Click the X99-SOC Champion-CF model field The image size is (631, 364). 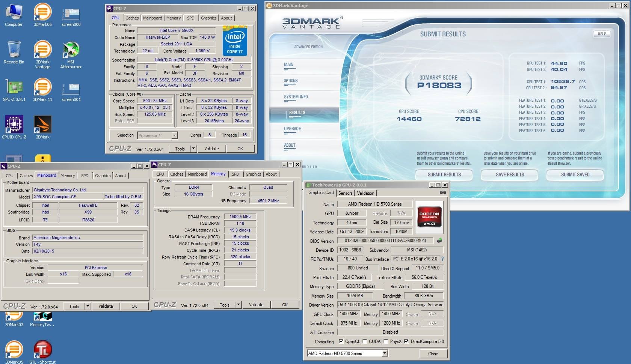(68, 197)
